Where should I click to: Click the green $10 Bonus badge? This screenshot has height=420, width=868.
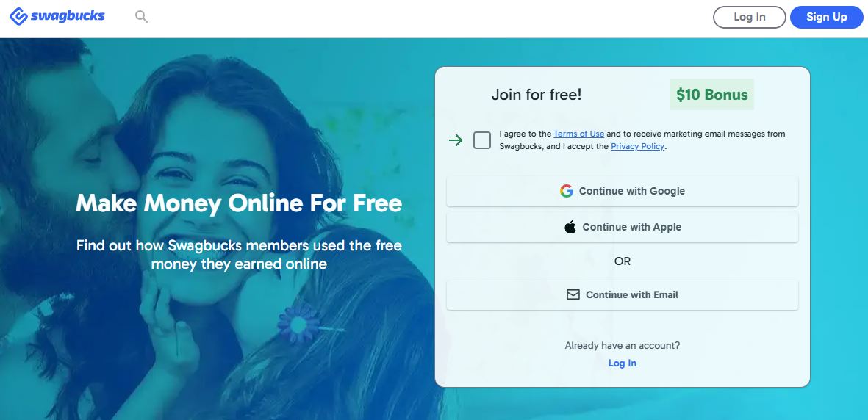pyautogui.click(x=712, y=95)
